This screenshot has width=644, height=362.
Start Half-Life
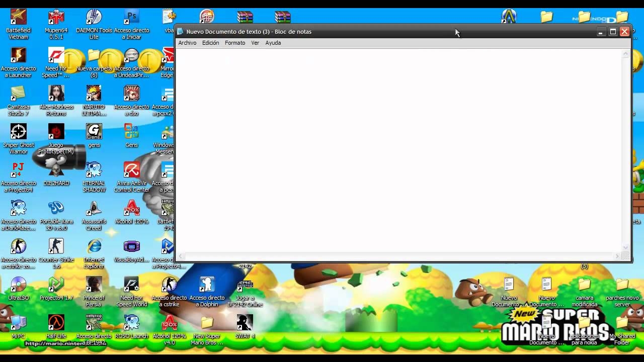point(56,322)
